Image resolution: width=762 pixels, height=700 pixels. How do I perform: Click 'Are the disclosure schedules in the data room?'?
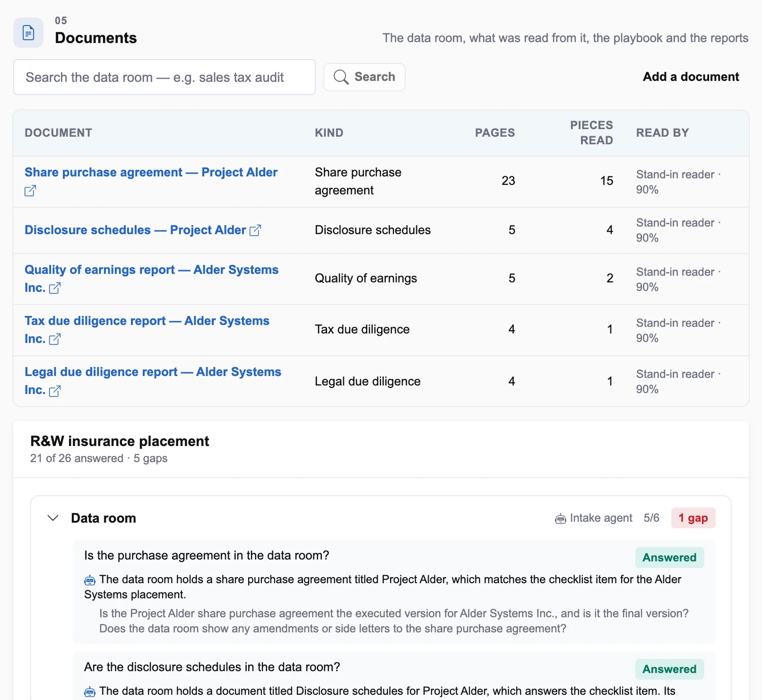212,667
